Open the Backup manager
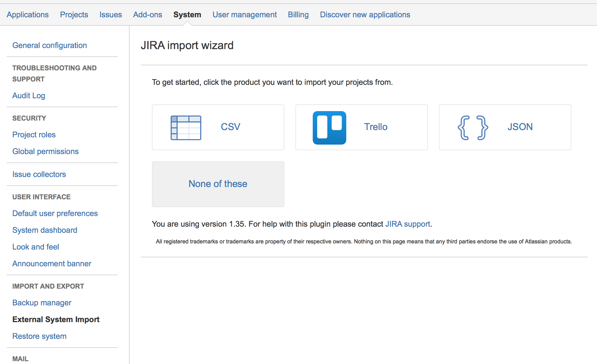Screen dimensions: 597x364 pos(42,303)
